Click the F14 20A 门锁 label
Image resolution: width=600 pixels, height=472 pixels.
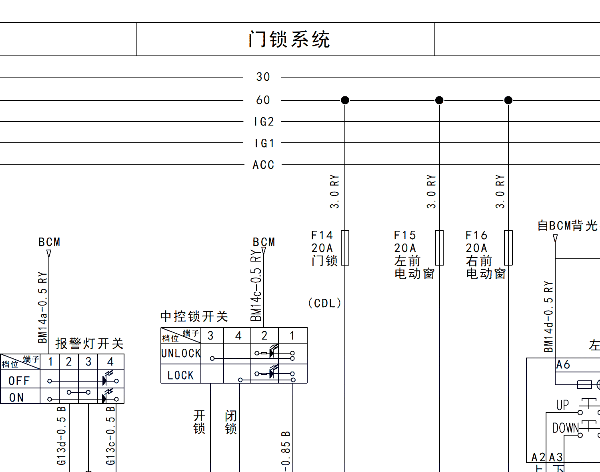324,248
